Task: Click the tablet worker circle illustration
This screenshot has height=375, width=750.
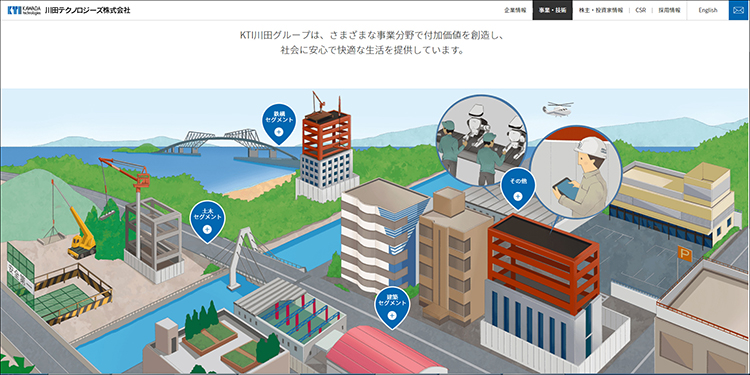Action: (576, 172)
